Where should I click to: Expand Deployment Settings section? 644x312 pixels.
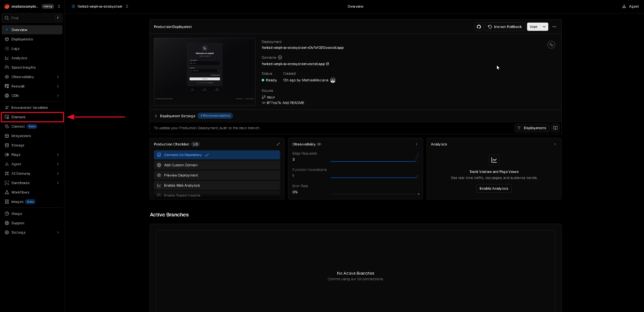[175, 116]
